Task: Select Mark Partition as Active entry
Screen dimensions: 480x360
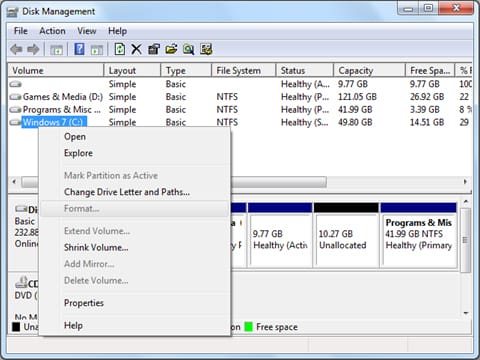Action: [x=135, y=176]
